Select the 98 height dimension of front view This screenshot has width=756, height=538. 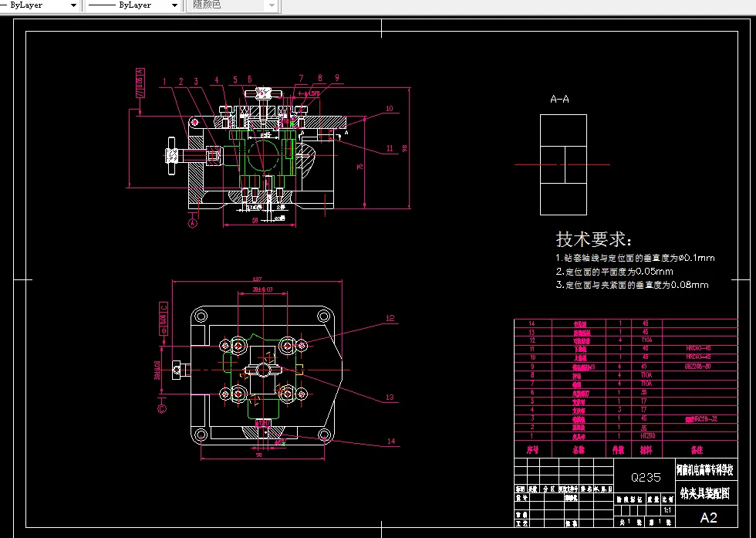pos(406,149)
